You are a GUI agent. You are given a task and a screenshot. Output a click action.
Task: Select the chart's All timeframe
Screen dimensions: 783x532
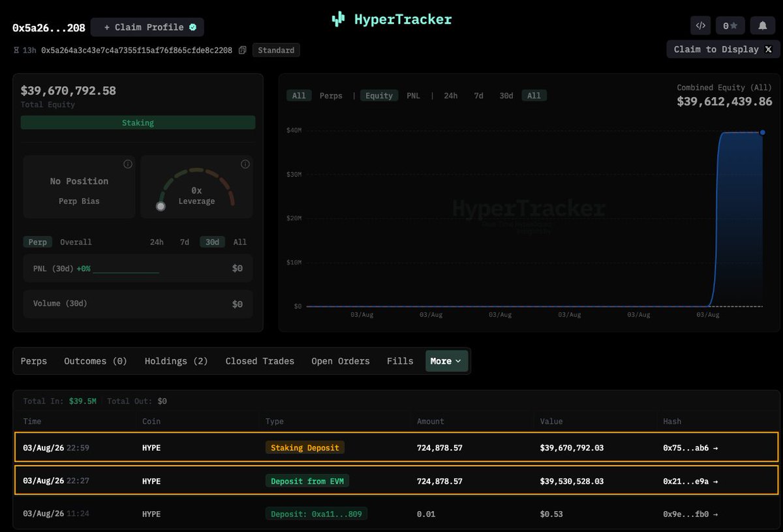[x=534, y=95]
